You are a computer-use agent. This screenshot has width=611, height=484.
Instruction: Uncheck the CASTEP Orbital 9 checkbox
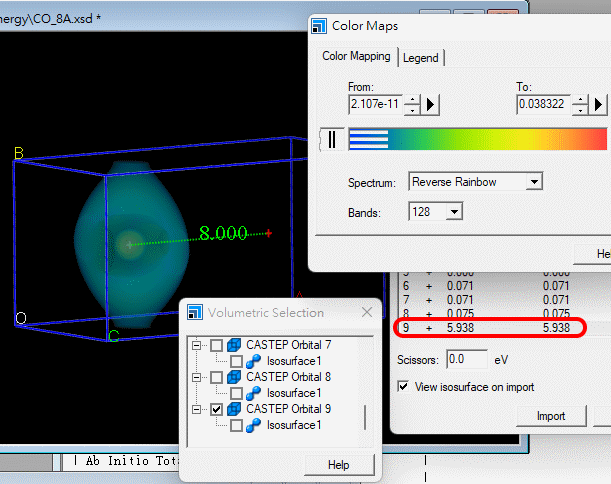tap(216, 409)
